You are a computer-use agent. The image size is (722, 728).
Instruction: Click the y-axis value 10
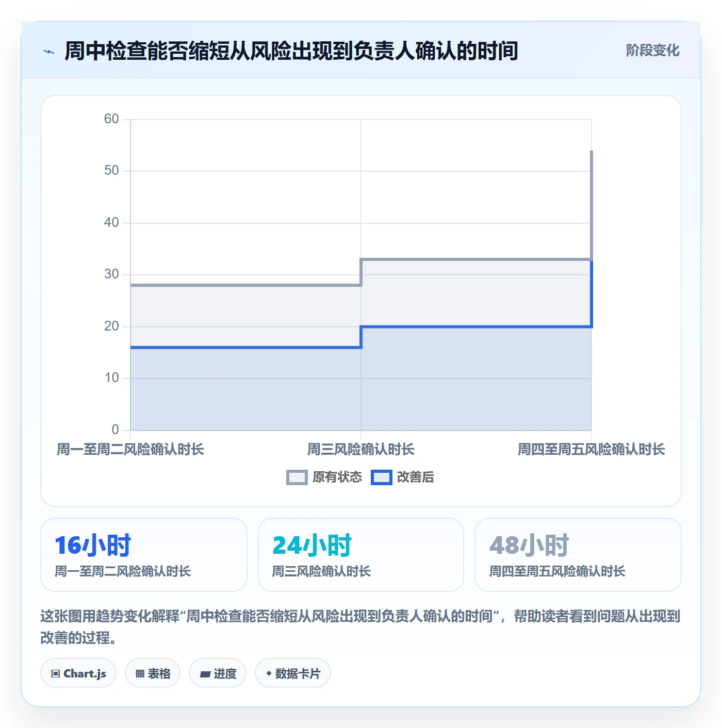pyautogui.click(x=111, y=378)
